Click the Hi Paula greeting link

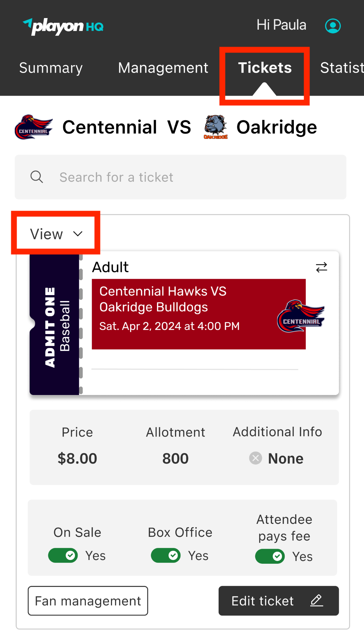[x=281, y=25]
